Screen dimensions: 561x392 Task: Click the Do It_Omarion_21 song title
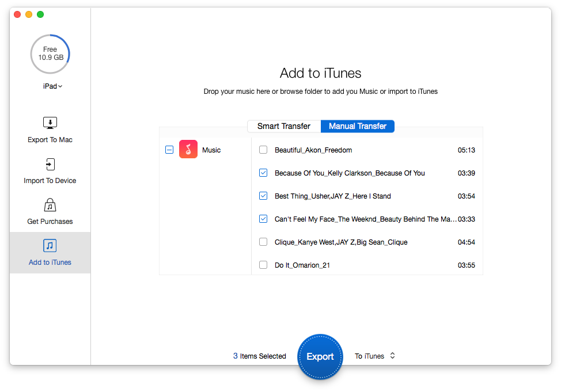click(x=302, y=265)
